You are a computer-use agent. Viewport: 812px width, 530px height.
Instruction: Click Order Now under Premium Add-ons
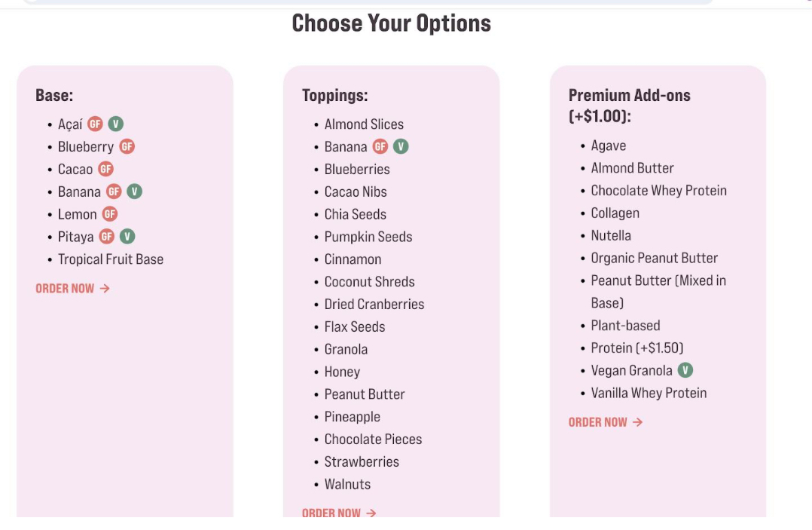coord(606,422)
